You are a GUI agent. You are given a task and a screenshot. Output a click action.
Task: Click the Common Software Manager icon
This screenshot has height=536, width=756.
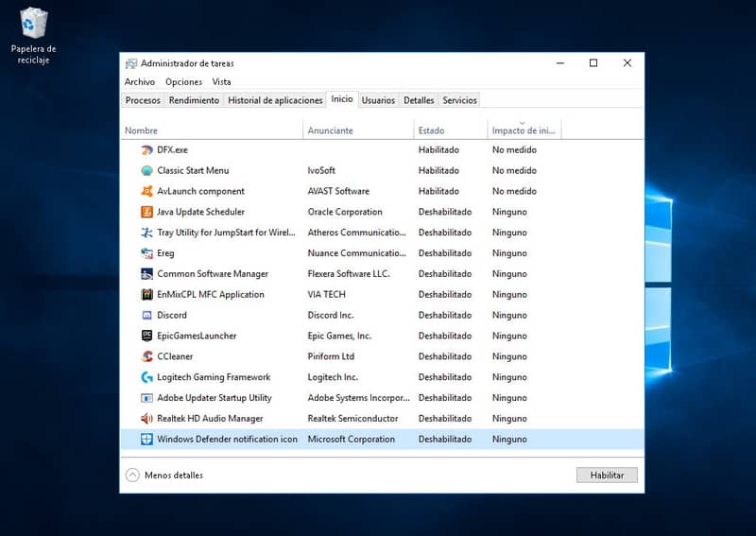point(146,274)
